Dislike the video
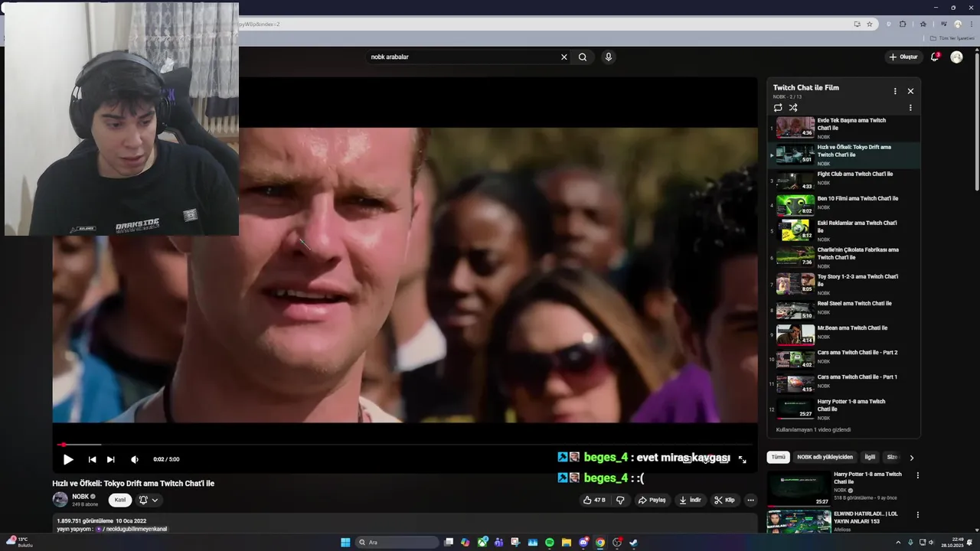980x551 pixels. pos(620,500)
